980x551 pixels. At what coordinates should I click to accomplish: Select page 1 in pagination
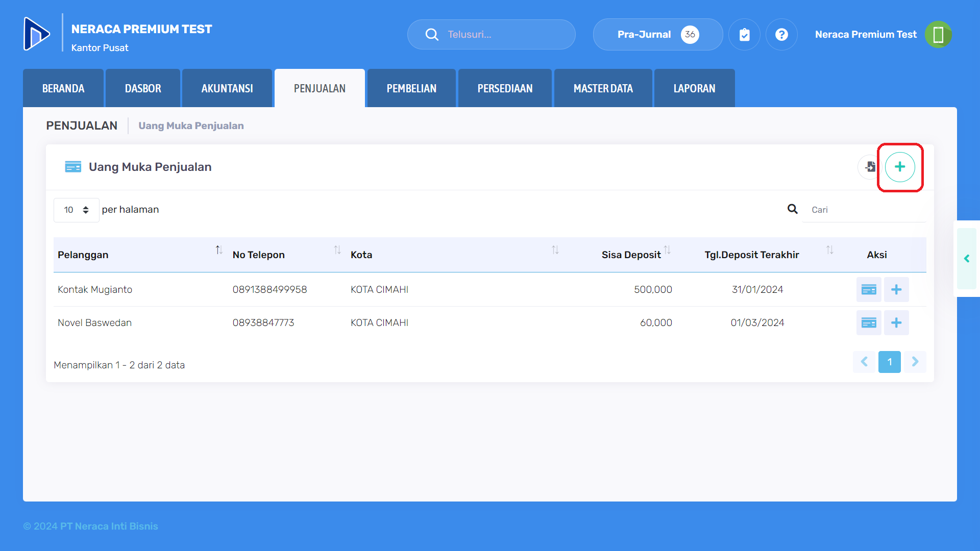890,362
